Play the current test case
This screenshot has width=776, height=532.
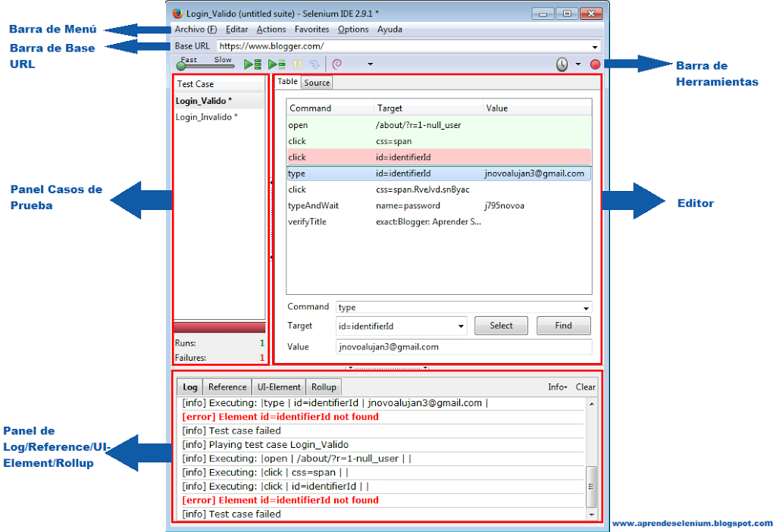[x=277, y=64]
